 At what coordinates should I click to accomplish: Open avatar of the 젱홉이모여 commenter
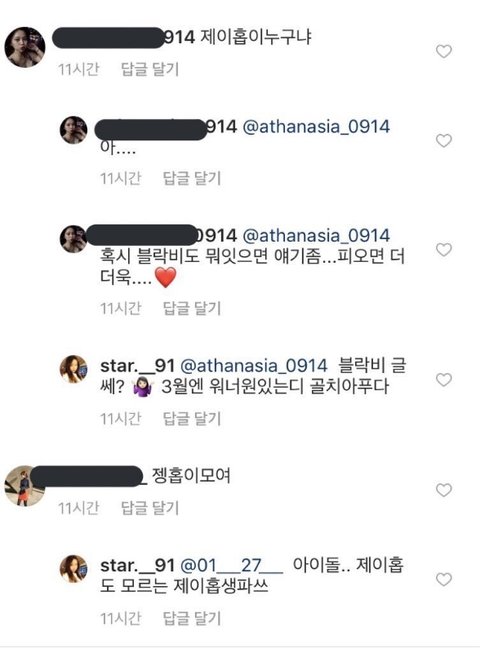tap(24, 486)
